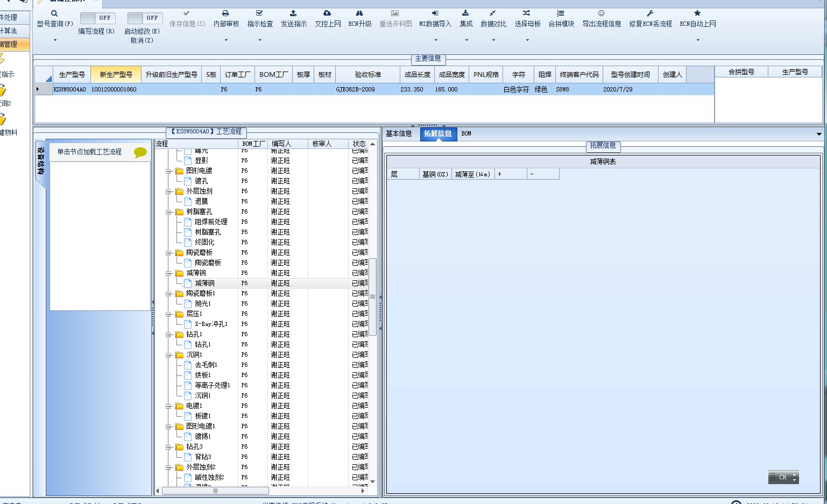Select the X-Ray冲孔1 tree item
The width and height of the screenshot is (827, 504).
pos(211,324)
